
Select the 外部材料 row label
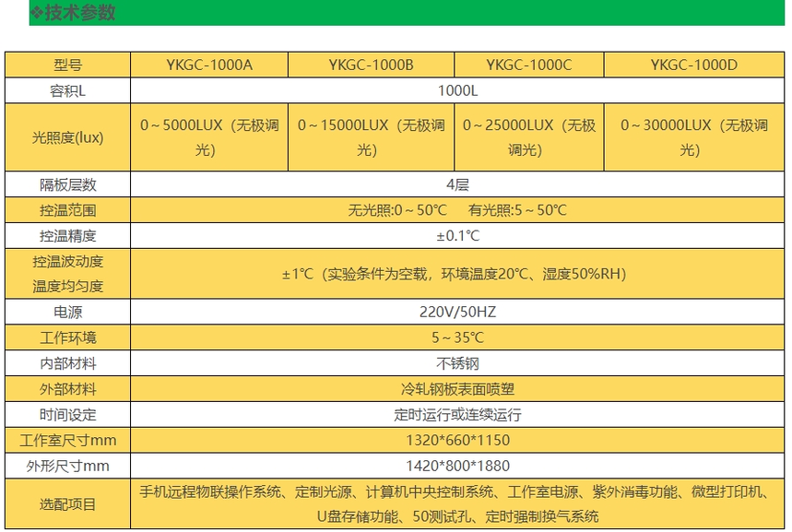click(67, 389)
